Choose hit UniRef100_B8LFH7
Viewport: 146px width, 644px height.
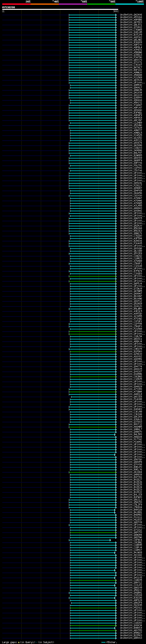[131, 153]
